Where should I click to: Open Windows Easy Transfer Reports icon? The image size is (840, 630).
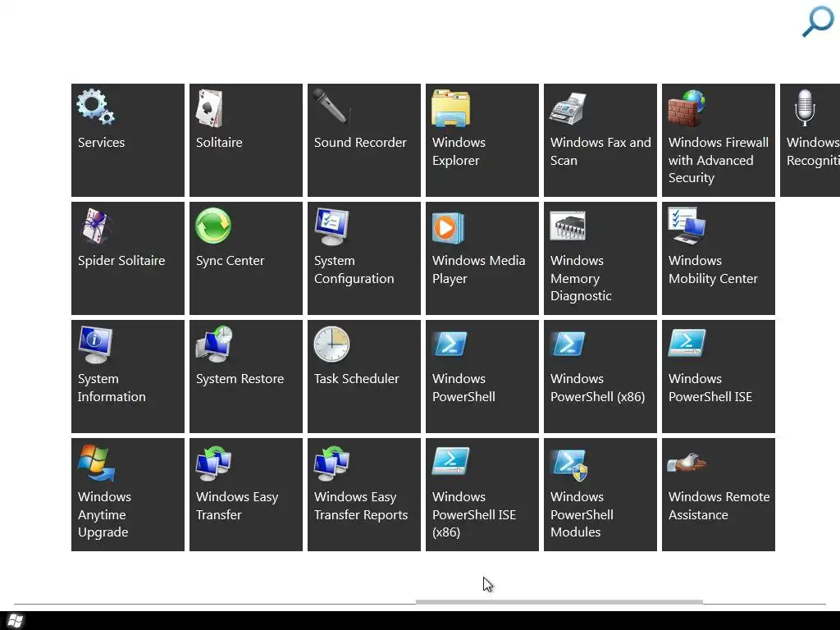[x=331, y=463]
